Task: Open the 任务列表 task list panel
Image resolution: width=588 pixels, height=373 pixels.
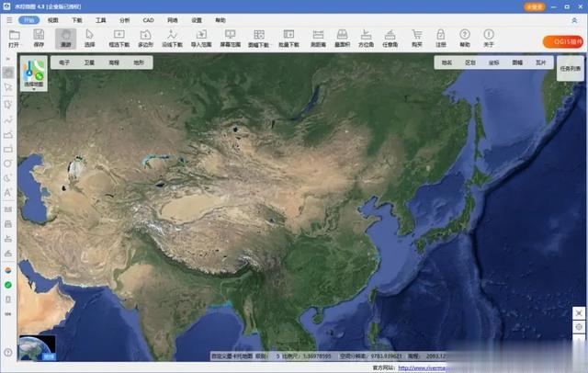Action: coord(571,69)
